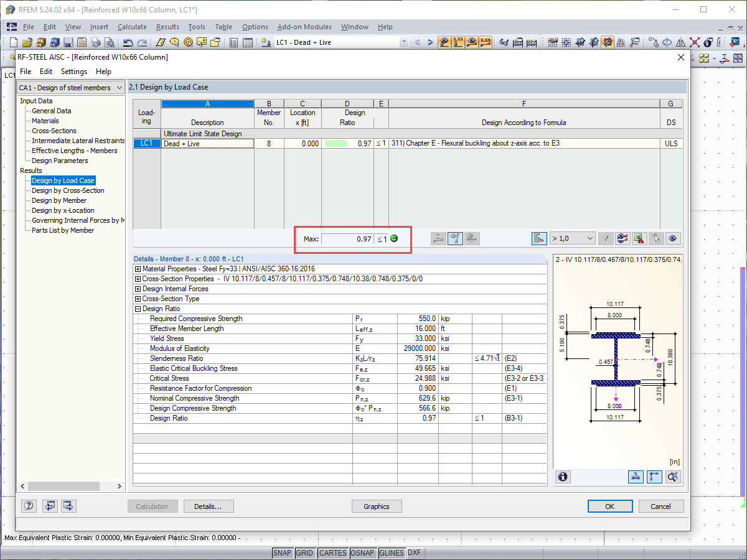The height and width of the screenshot is (560, 747).
Task: Click the Cancel button
Action: pos(661,506)
